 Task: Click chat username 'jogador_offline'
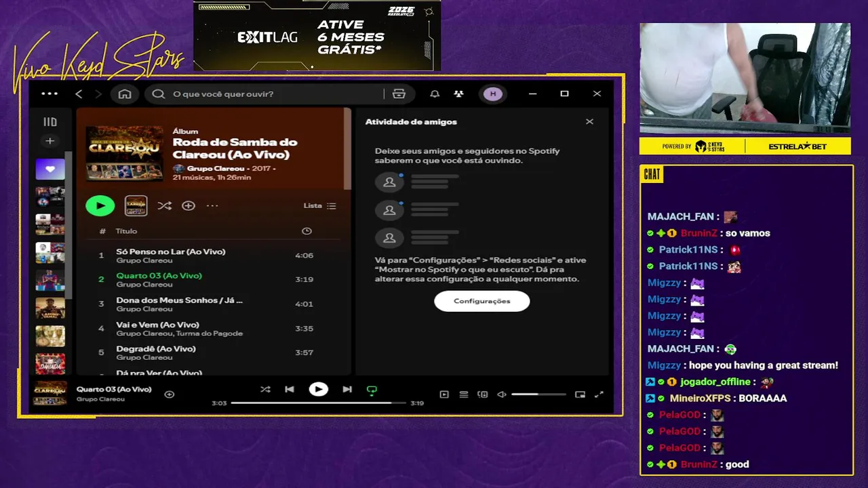[715, 382]
